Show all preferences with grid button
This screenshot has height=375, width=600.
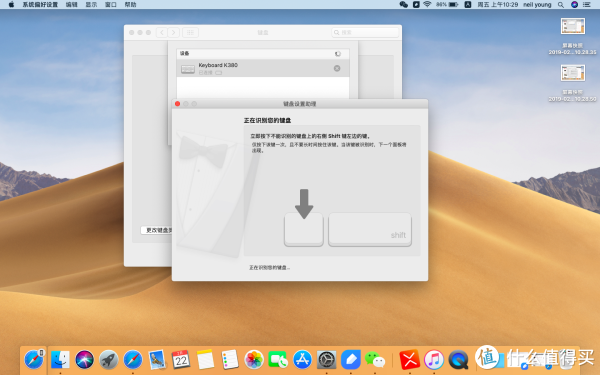190,33
